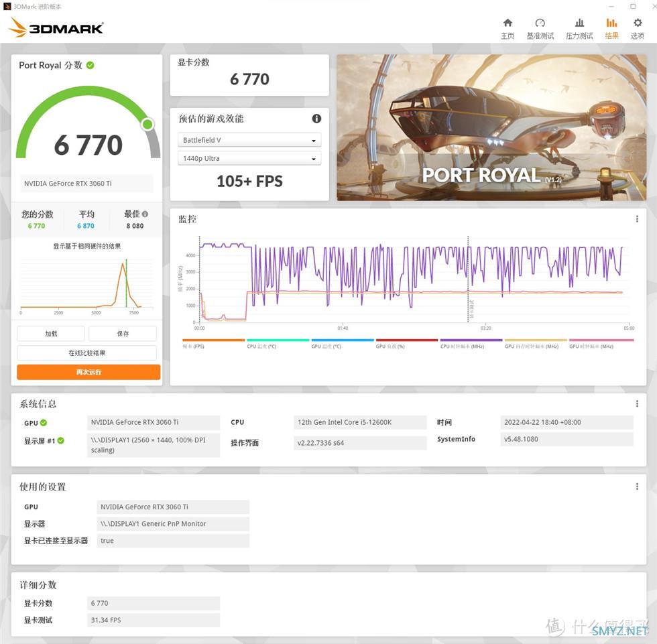Switch to the Results (结果) tab
Viewport: 657px width, 644px height.
tap(611, 29)
